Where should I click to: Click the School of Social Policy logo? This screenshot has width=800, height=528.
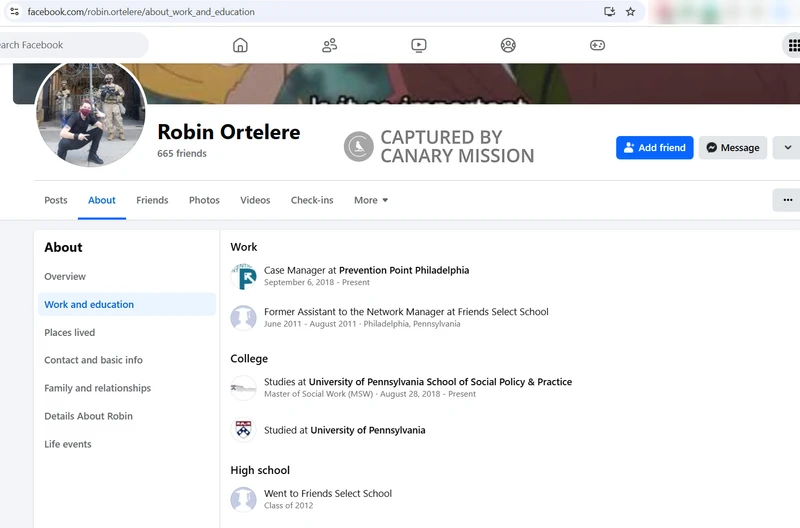pyautogui.click(x=243, y=388)
